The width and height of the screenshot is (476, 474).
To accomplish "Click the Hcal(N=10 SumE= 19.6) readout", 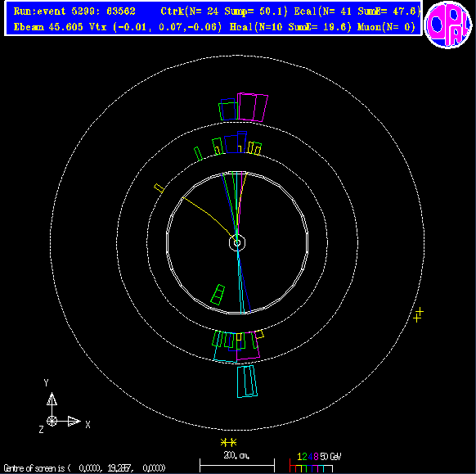I will tap(290, 27).
